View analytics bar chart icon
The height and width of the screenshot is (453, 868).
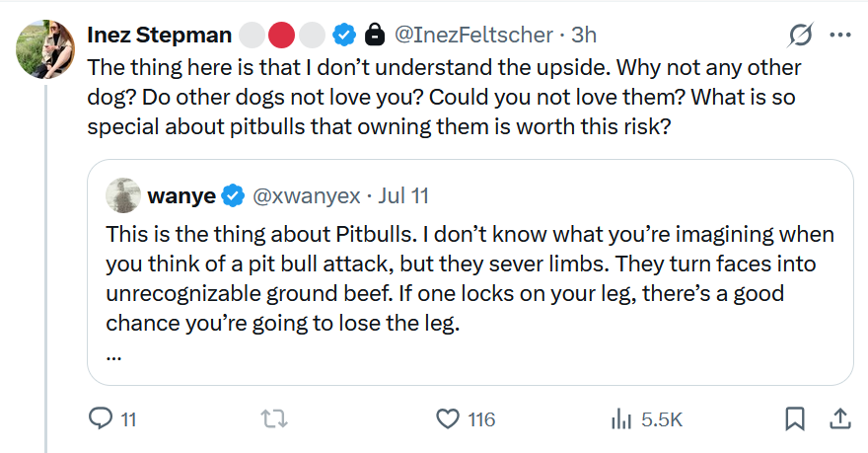click(x=621, y=419)
